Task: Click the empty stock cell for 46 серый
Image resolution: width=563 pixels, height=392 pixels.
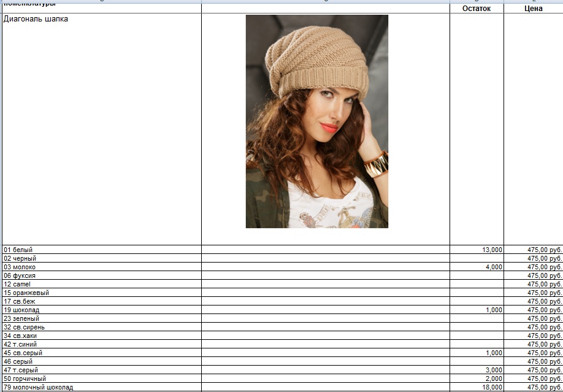Action: (477, 362)
